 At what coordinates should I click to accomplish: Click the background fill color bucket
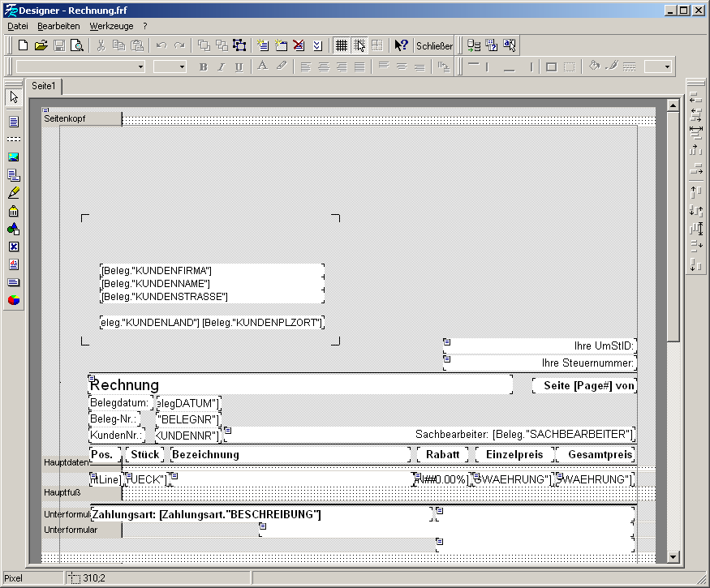(x=594, y=67)
